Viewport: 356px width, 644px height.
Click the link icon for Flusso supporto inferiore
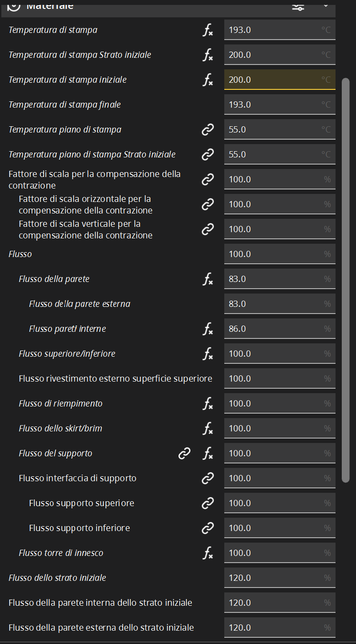[207, 528]
